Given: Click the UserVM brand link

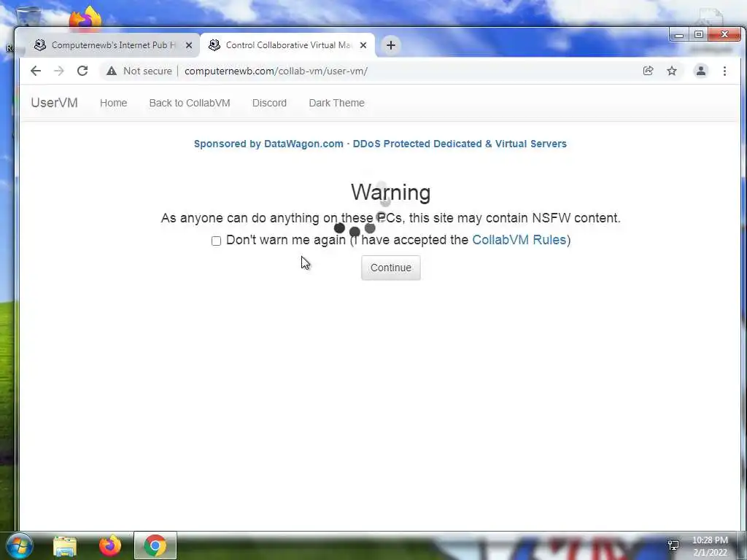Looking at the screenshot, I should tap(54, 103).
